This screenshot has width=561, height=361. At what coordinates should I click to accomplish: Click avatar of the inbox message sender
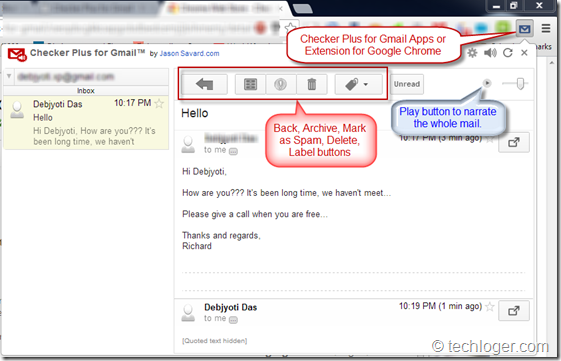pyautogui.click(x=17, y=109)
